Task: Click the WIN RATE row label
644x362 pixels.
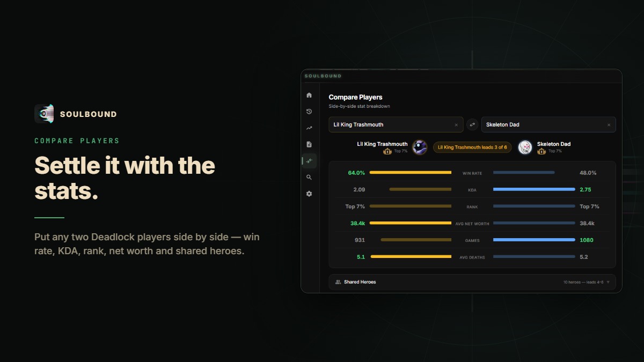Action: point(472,173)
